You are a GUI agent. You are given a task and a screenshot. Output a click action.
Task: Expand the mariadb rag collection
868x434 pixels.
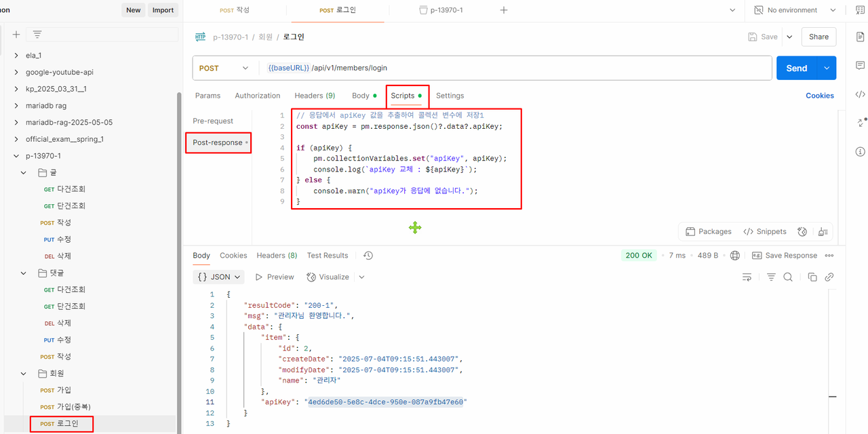[17, 105]
